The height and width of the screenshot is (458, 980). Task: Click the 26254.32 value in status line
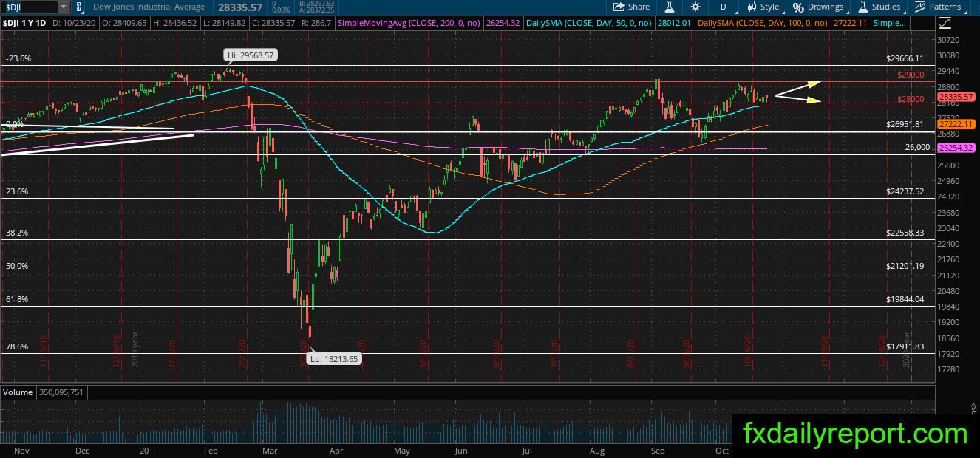coord(504,24)
